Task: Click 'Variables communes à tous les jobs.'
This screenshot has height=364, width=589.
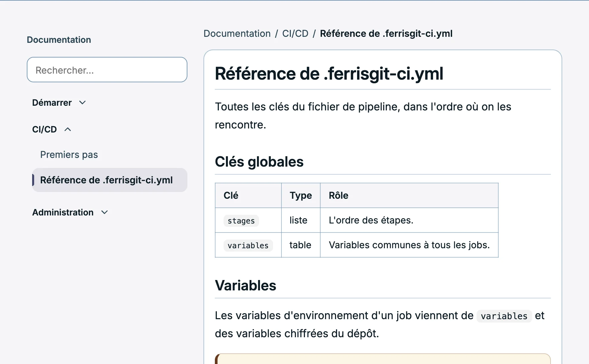Action: 409,245
